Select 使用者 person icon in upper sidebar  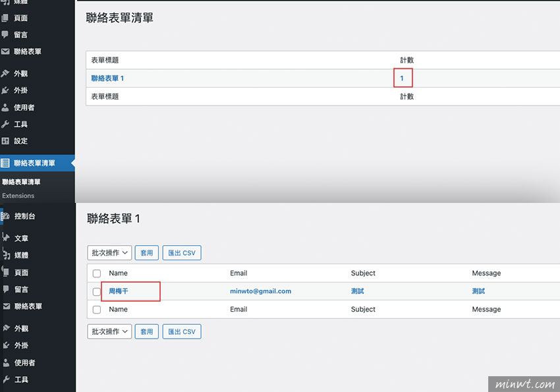pos(5,107)
